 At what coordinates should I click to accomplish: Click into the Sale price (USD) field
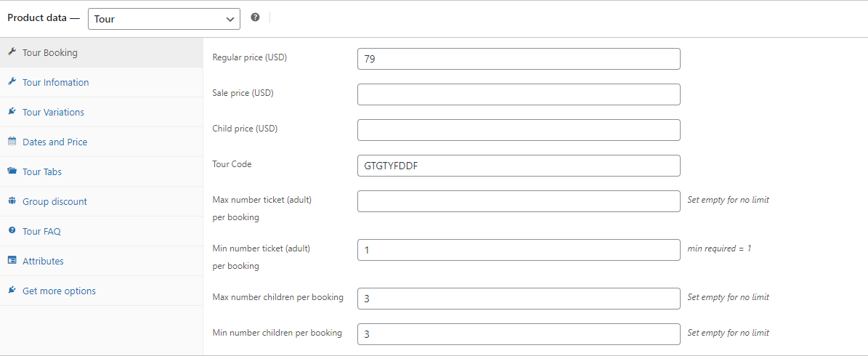[x=519, y=94]
